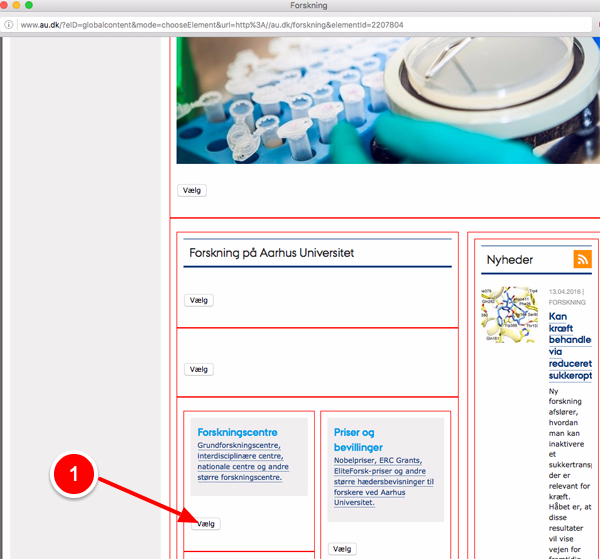Focus the URL address field

tap(300, 24)
